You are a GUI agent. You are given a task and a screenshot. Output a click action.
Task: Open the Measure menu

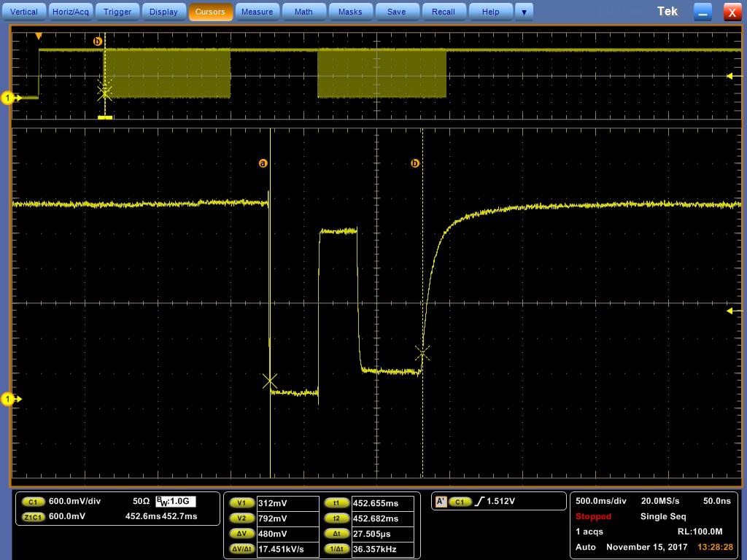tap(257, 12)
